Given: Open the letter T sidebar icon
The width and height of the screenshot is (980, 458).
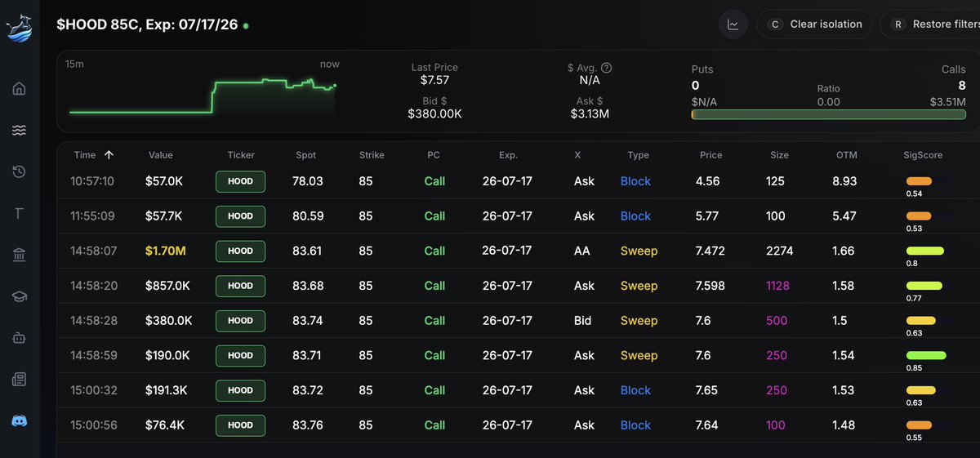Looking at the screenshot, I should (x=20, y=214).
